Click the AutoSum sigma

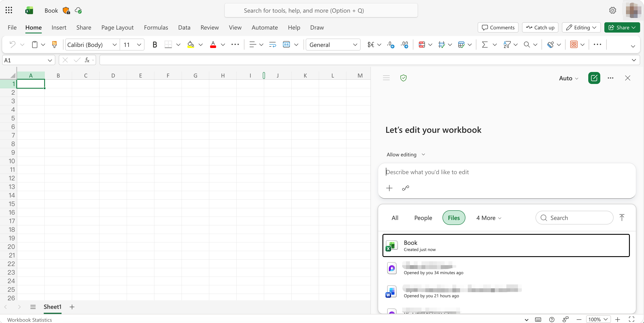click(485, 45)
